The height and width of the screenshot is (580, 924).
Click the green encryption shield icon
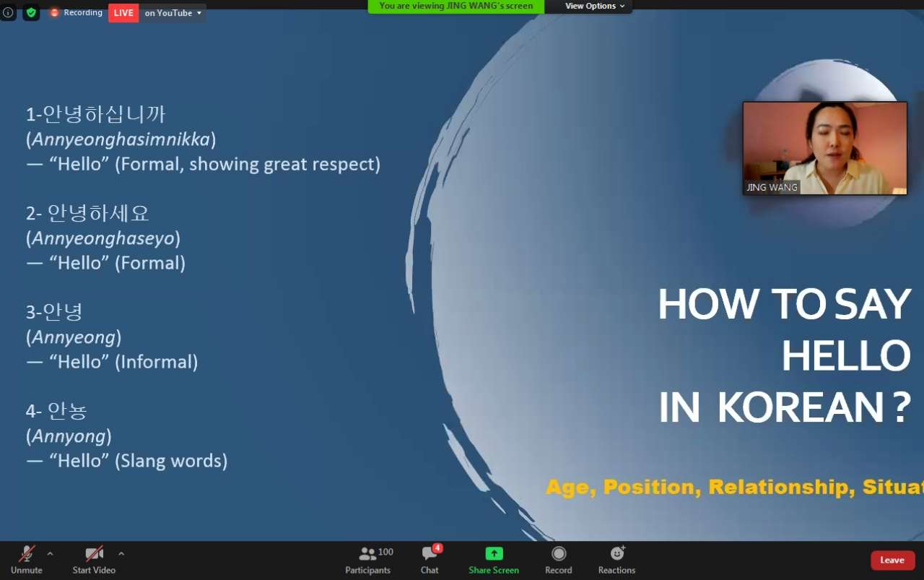(x=31, y=12)
